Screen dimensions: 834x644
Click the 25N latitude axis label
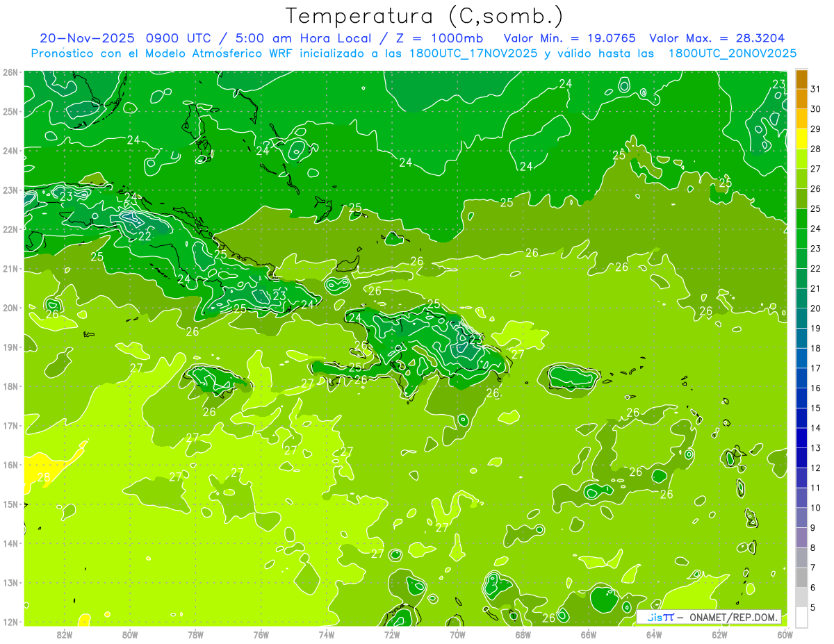[x=10, y=112]
